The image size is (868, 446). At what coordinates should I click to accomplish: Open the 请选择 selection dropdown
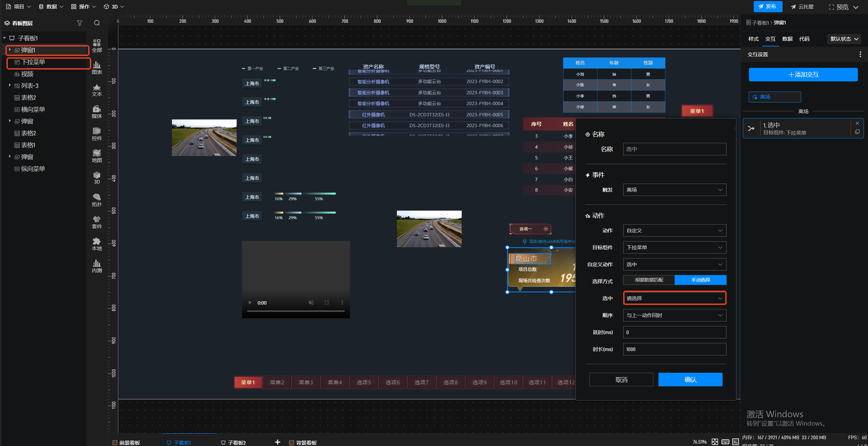tap(674, 298)
